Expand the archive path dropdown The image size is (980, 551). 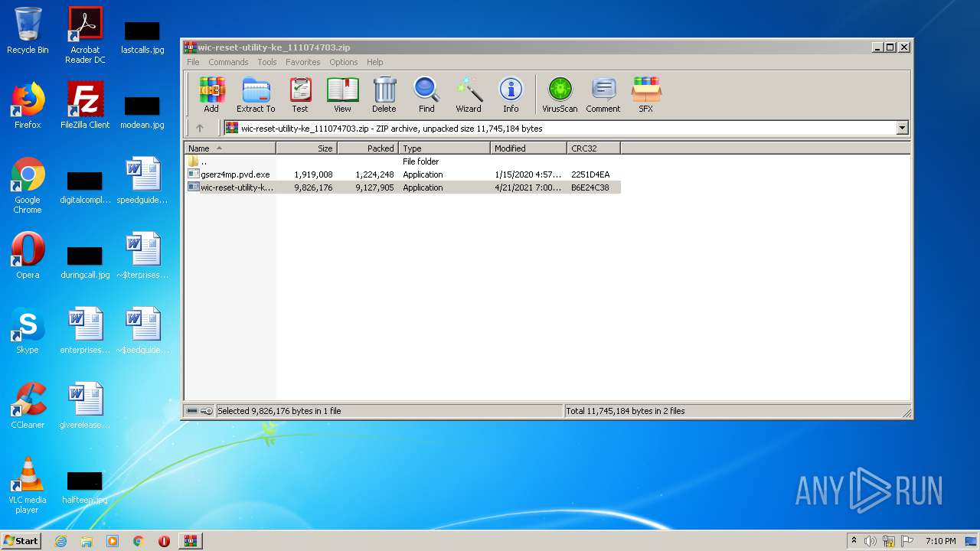[903, 129]
